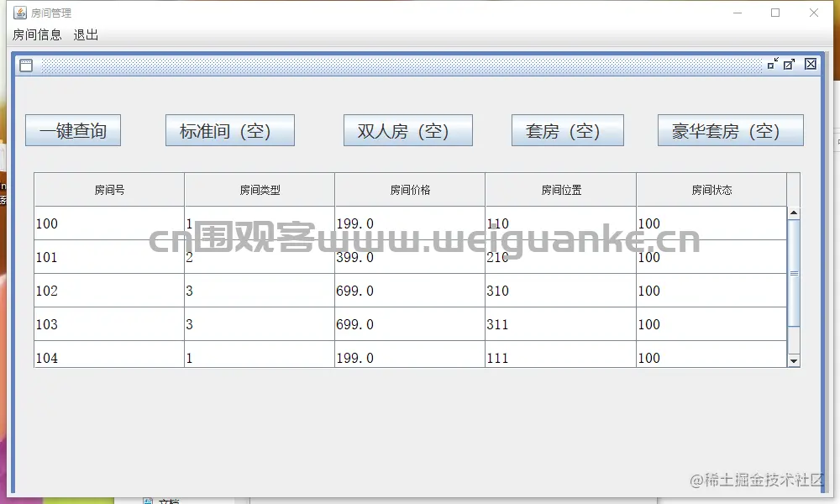
Task: Click the 房间状态 column header
Action: (x=711, y=190)
